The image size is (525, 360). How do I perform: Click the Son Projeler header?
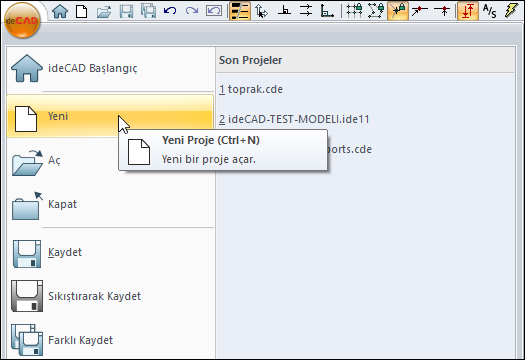[x=250, y=60]
